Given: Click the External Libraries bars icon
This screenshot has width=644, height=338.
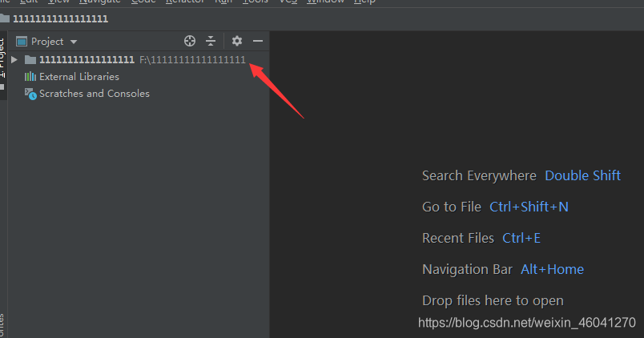Looking at the screenshot, I should (x=30, y=77).
